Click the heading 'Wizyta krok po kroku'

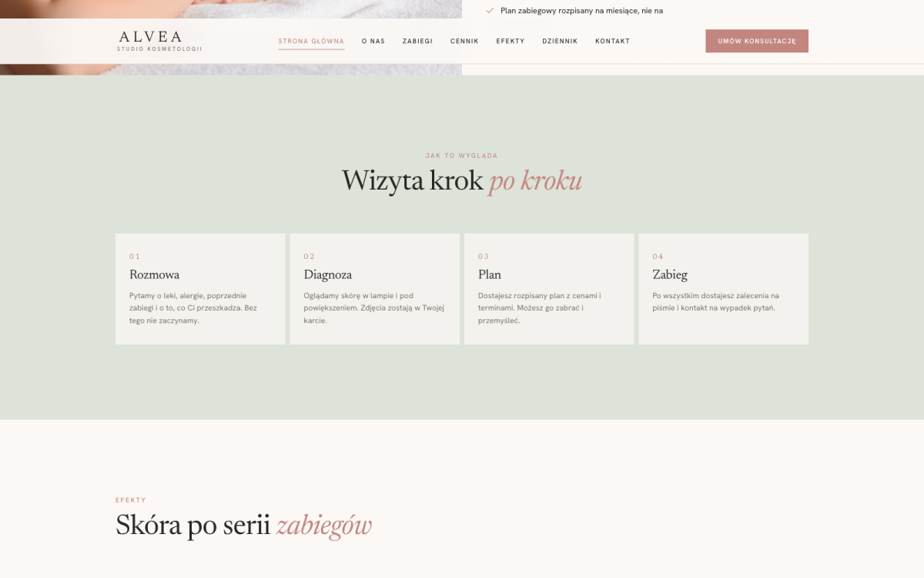pyautogui.click(x=462, y=181)
